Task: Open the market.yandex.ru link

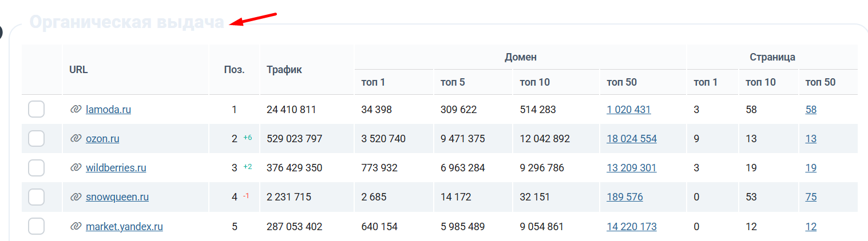Action: click(124, 226)
